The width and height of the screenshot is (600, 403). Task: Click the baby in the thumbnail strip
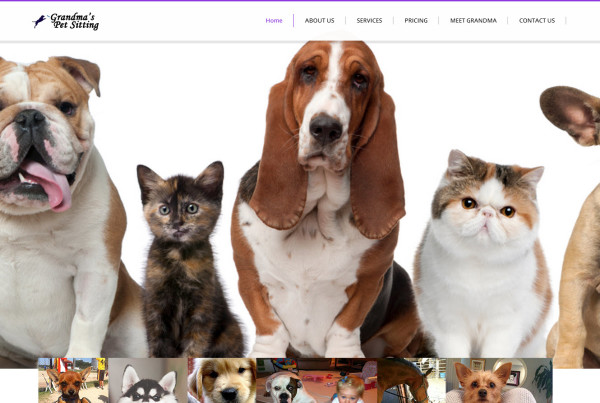(x=350, y=388)
